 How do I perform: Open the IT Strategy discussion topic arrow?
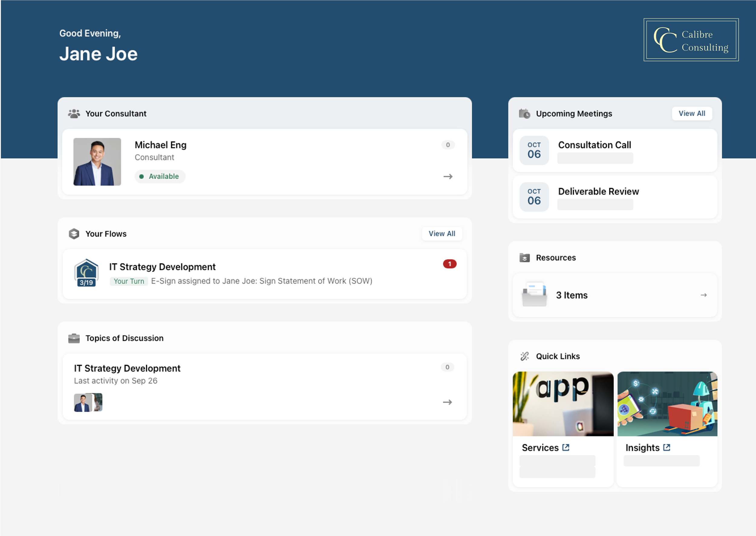click(x=447, y=402)
